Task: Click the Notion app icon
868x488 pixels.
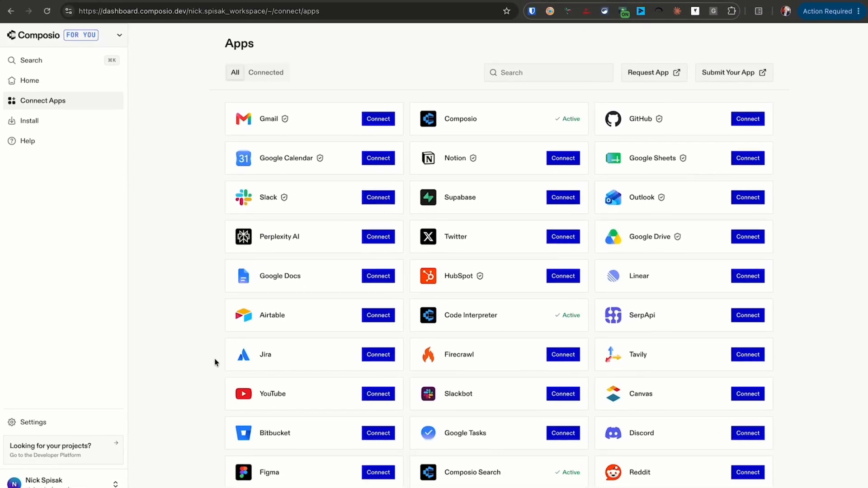Action: pyautogui.click(x=428, y=158)
